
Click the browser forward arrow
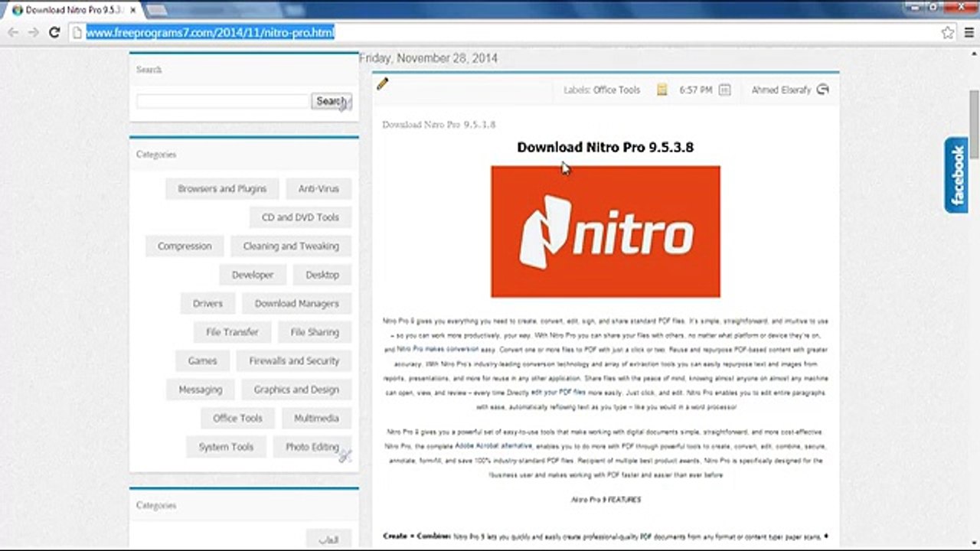click(33, 33)
